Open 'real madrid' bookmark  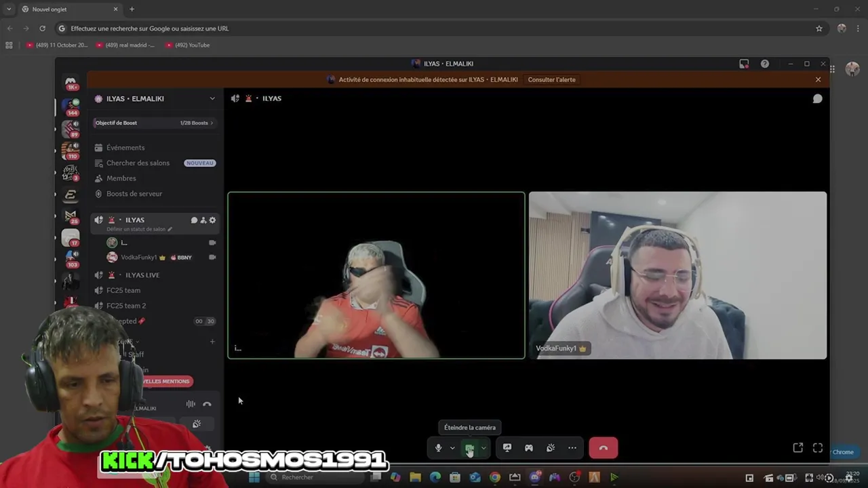coord(125,45)
